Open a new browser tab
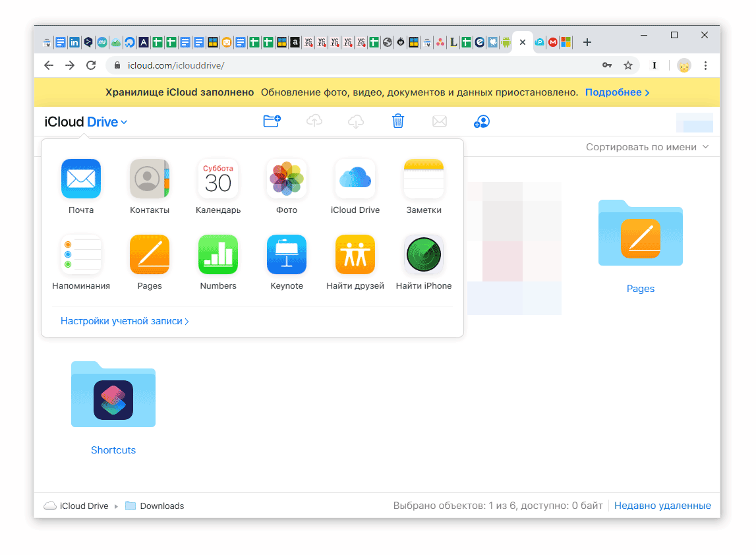 coord(587,42)
